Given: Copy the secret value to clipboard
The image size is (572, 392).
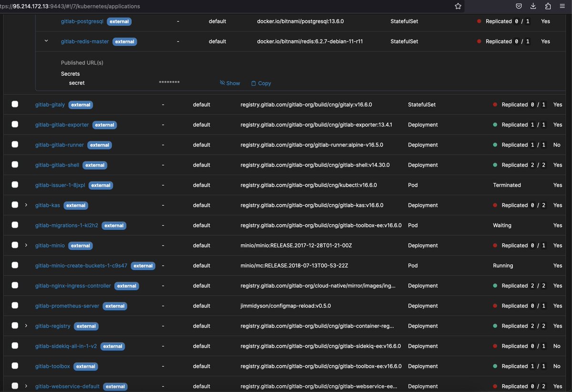Looking at the screenshot, I should tap(261, 83).
